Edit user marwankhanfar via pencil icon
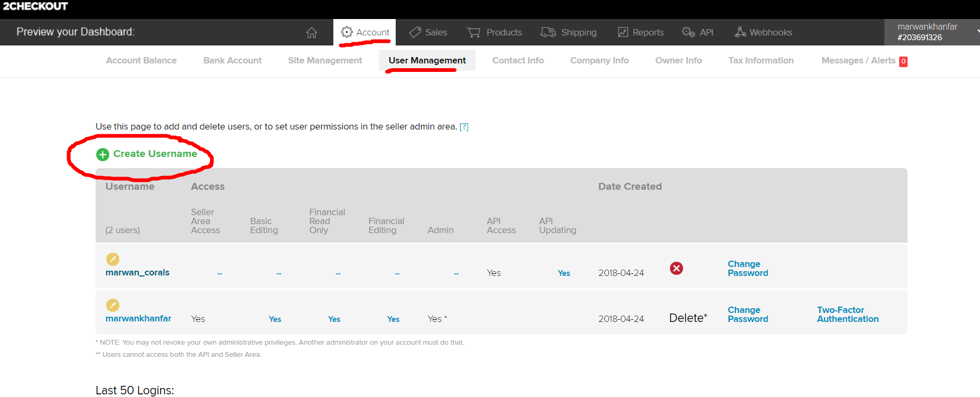The height and width of the screenshot is (397, 980). [113, 305]
